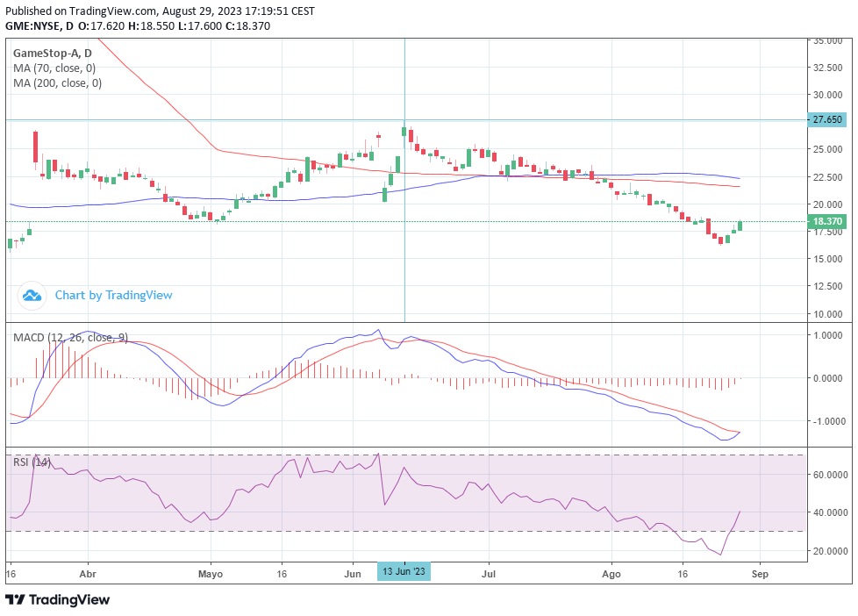Click the candlestick peak at the 27.650 line
The height and width of the screenshot is (616, 858).
coord(404,133)
